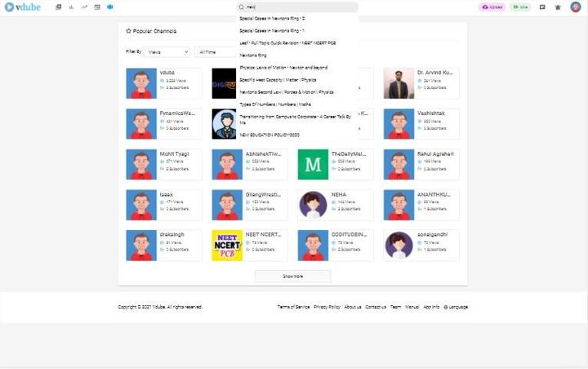Open the vdube channel name link
This screenshot has width=588, height=369.
tap(167, 73)
